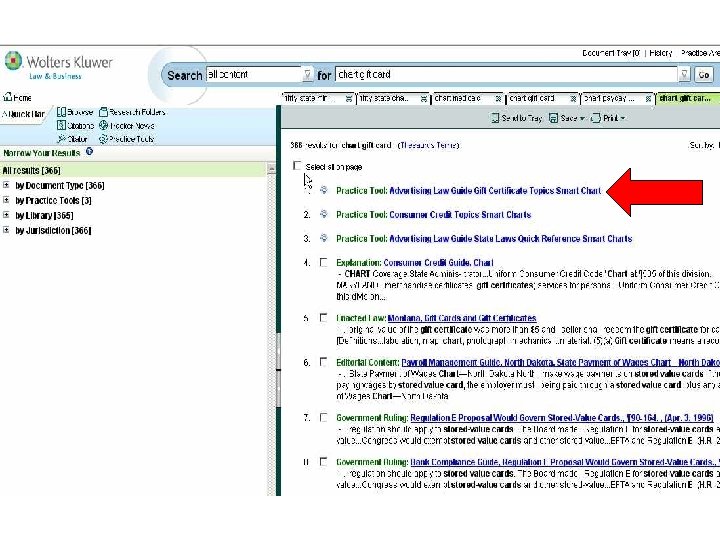Image resolution: width=720 pixels, height=540 pixels.
Task: Open Bank Compliance Guide Regulation E link
Action: click(x=565, y=462)
